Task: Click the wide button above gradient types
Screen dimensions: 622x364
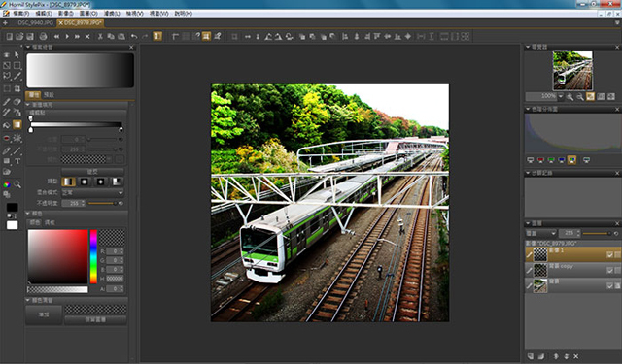Action: (x=92, y=172)
